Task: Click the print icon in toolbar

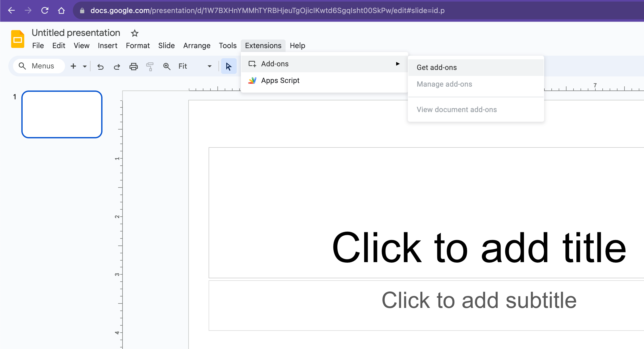Action: [x=133, y=67]
